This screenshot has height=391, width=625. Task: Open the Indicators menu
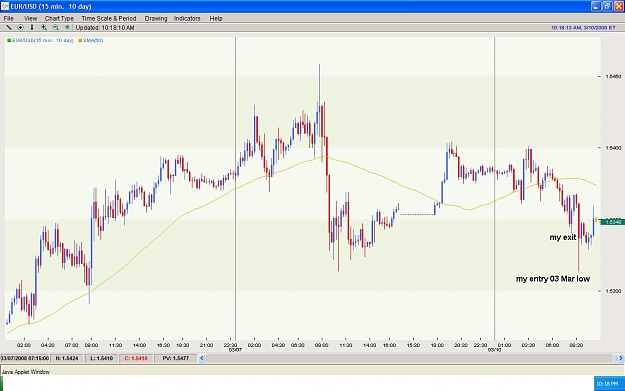tap(187, 18)
